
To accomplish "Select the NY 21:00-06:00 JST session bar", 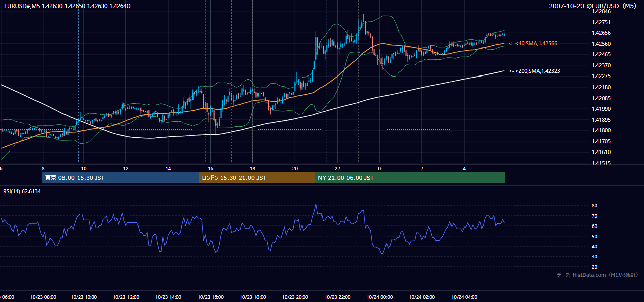I will (x=410, y=178).
